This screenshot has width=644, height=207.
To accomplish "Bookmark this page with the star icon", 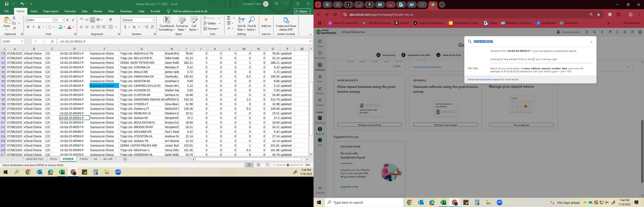I will click(599, 14).
